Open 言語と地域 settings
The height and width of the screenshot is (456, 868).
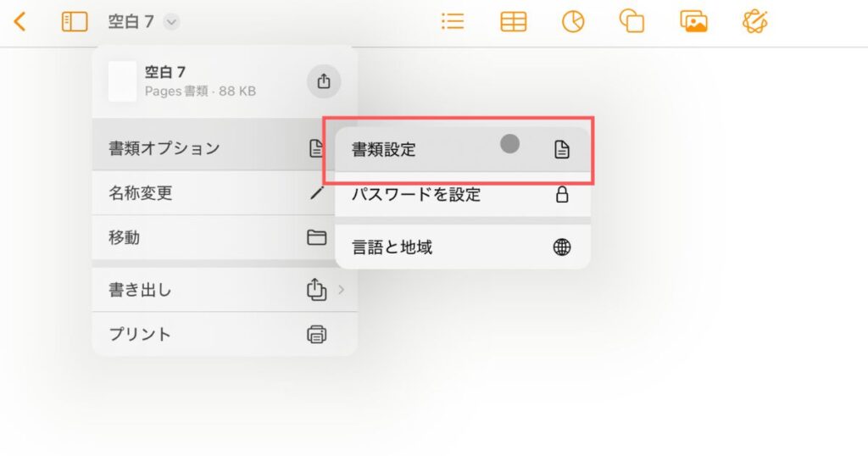point(463,247)
